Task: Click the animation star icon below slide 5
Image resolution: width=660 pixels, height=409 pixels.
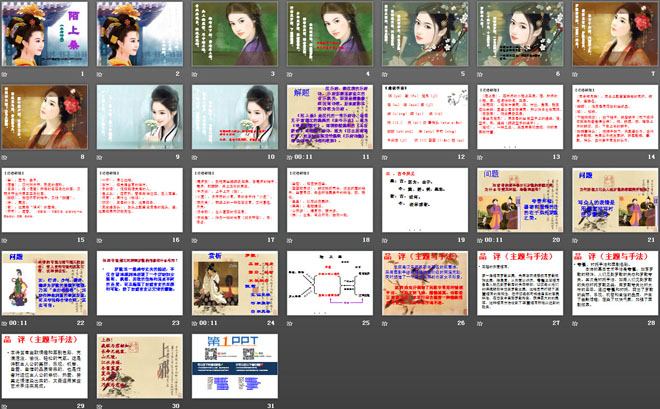Action: [x=386, y=74]
